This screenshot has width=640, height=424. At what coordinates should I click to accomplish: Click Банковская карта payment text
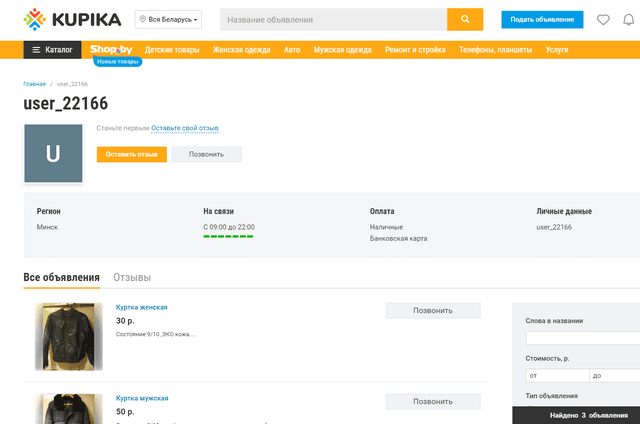398,238
